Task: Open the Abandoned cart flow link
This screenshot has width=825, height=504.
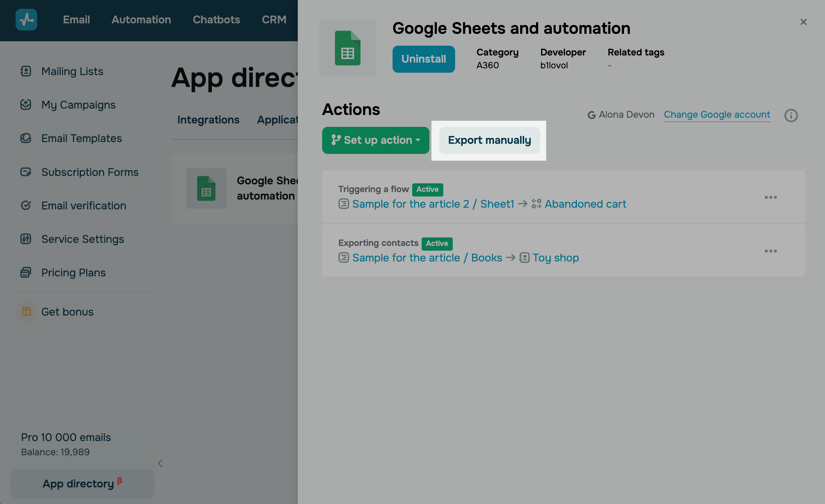Action: point(585,204)
